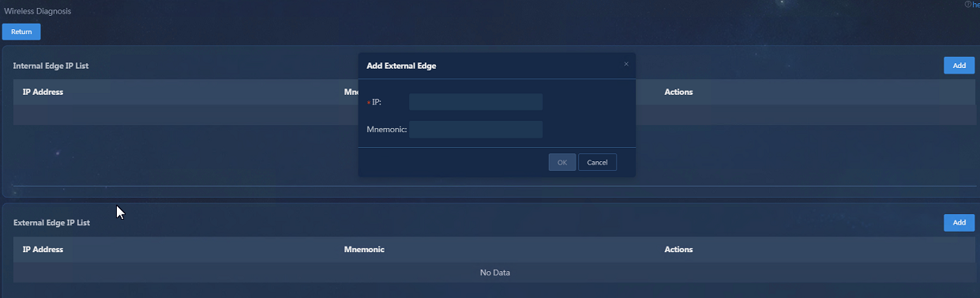Focus the IP input field

(475, 102)
